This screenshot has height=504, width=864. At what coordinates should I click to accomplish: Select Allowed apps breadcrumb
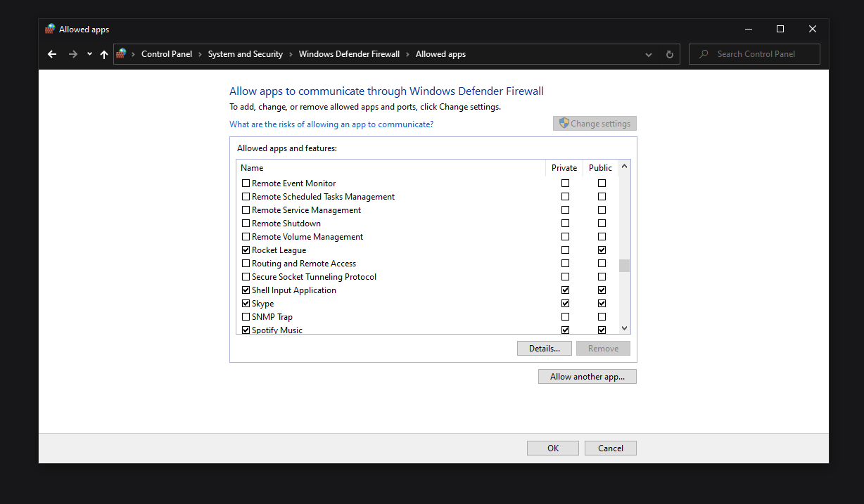[440, 54]
